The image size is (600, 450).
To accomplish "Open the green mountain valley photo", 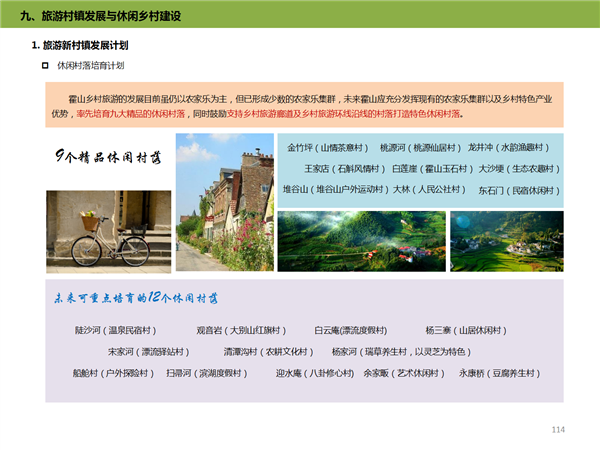I will pyautogui.click(x=361, y=241).
